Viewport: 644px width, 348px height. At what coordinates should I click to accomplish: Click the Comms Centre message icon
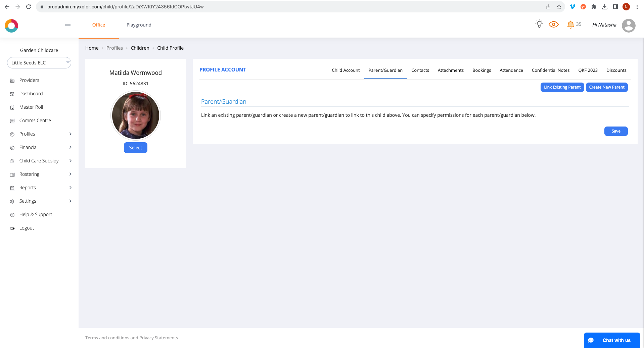[12, 121]
